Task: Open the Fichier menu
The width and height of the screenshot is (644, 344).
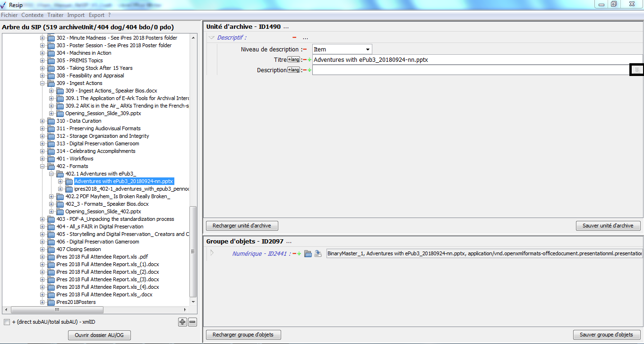Action: coord(9,15)
